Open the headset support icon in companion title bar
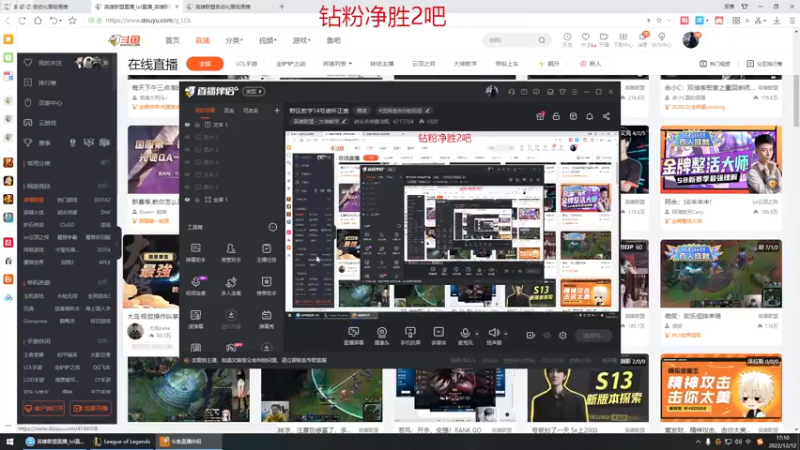 [x=512, y=92]
